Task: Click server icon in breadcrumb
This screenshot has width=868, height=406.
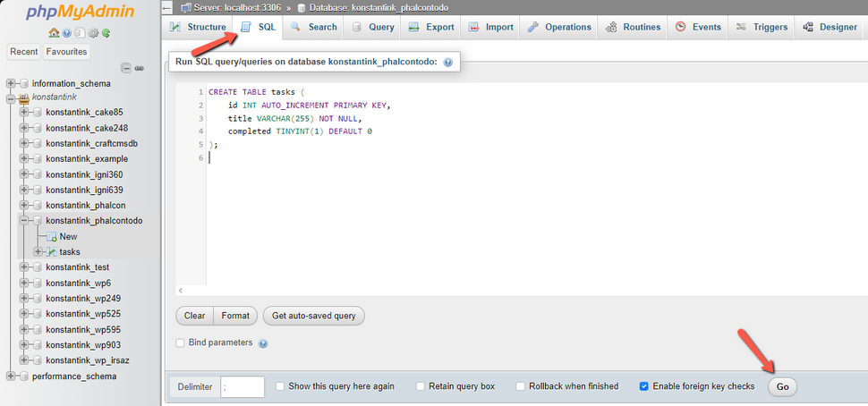Action: (x=186, y=8)
